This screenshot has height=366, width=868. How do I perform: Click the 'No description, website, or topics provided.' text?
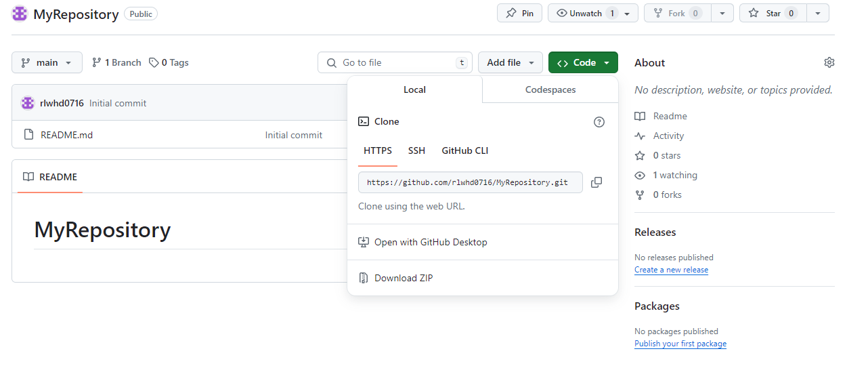pyautogui.click(x=733, y=89)
